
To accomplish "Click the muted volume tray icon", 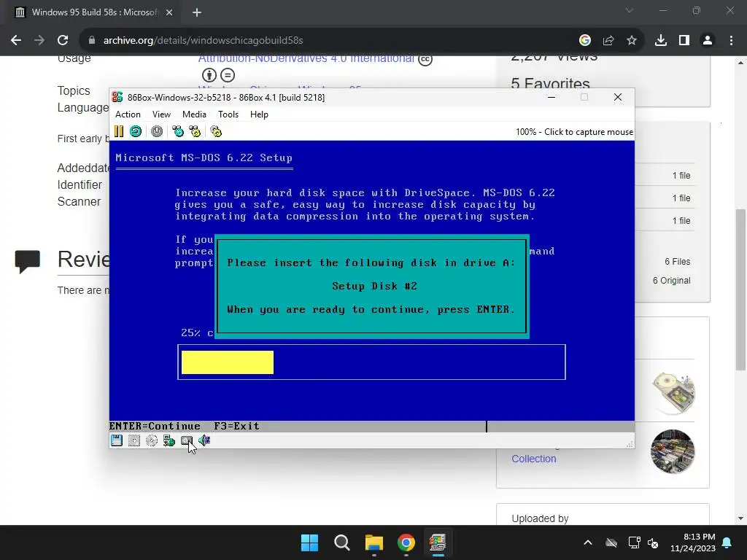I will (x=653, y=542).
